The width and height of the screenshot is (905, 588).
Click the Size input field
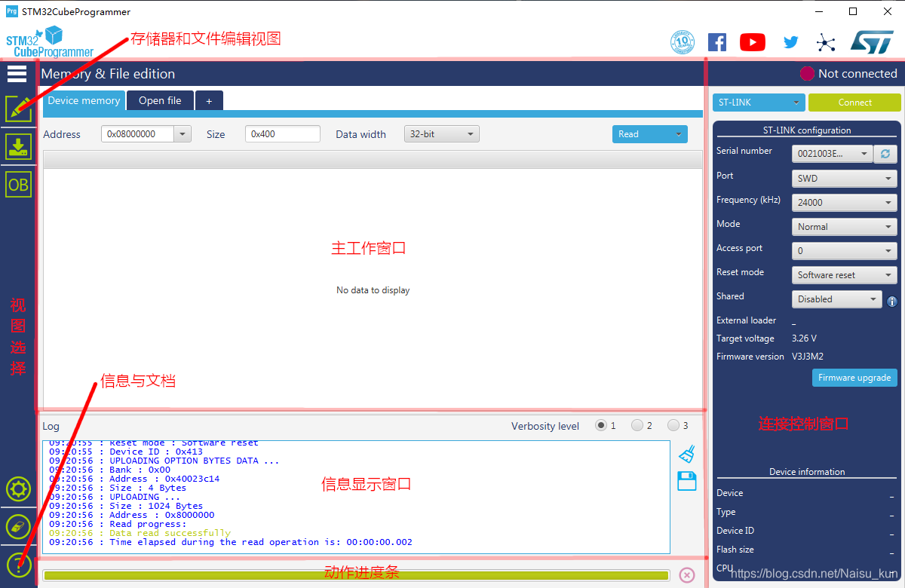283,134
